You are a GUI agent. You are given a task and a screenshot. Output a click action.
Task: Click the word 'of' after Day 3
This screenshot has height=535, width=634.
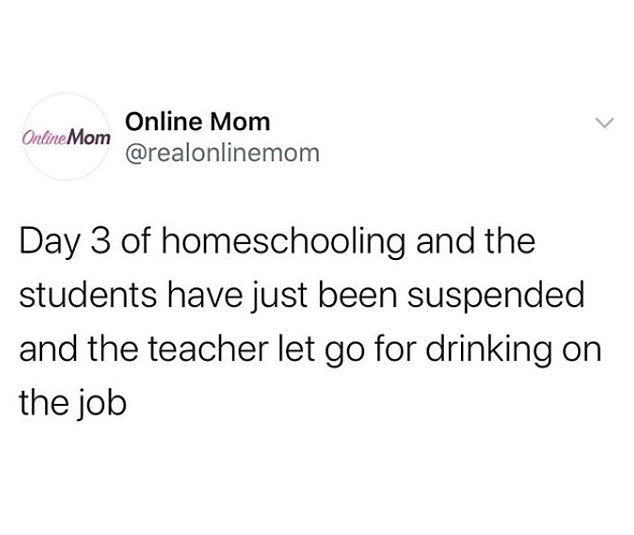tap(135, 242)
